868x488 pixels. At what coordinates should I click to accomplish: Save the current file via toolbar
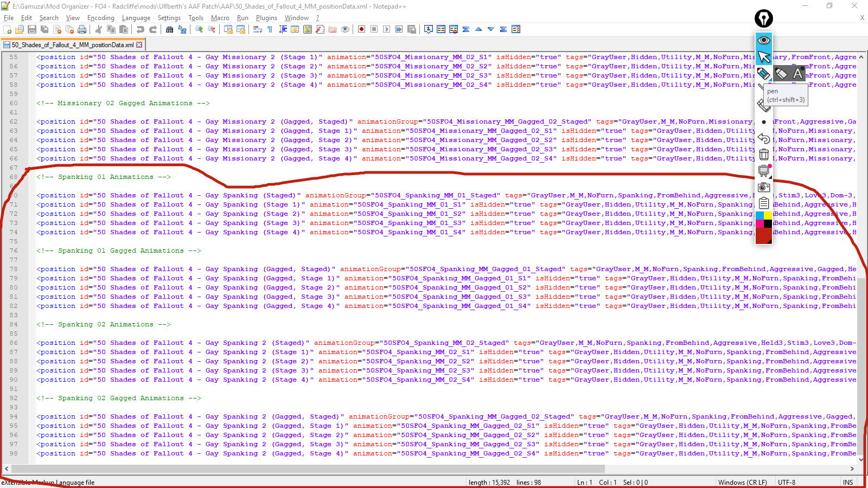32,29
